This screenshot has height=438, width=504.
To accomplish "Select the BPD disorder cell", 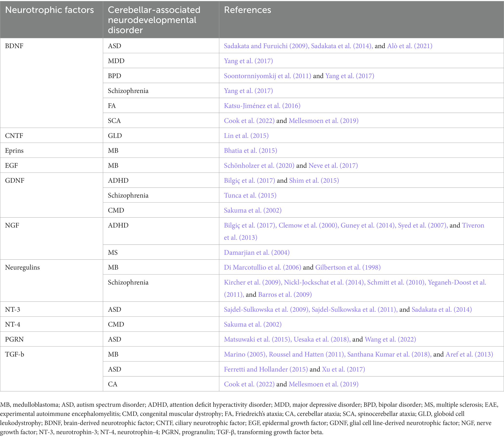I will pos(161,76).
